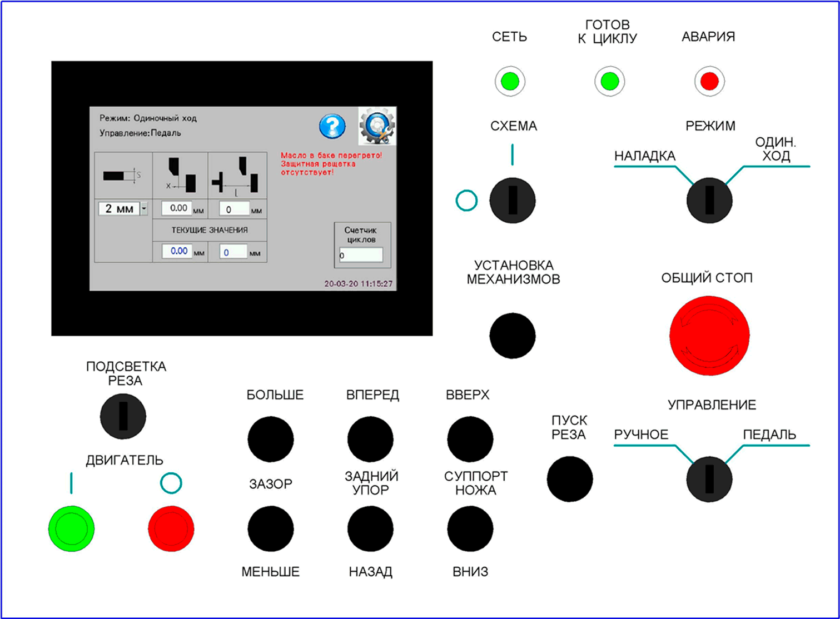
Task: Open the blue question-mark help icon
Action: coord(332,127)
